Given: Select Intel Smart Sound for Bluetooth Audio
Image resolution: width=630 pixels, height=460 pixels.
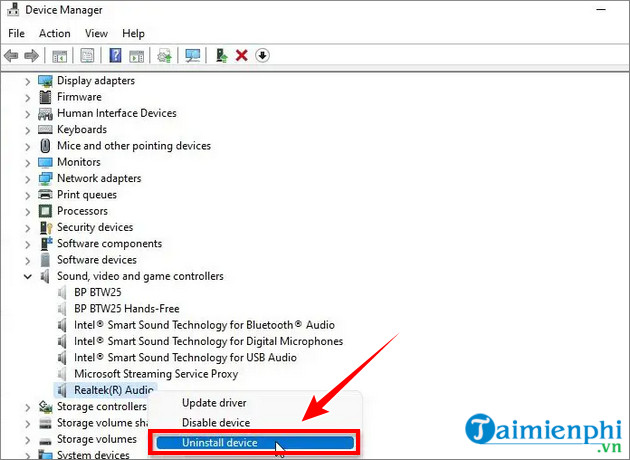Looking at the screenshot, I should 204,325.
